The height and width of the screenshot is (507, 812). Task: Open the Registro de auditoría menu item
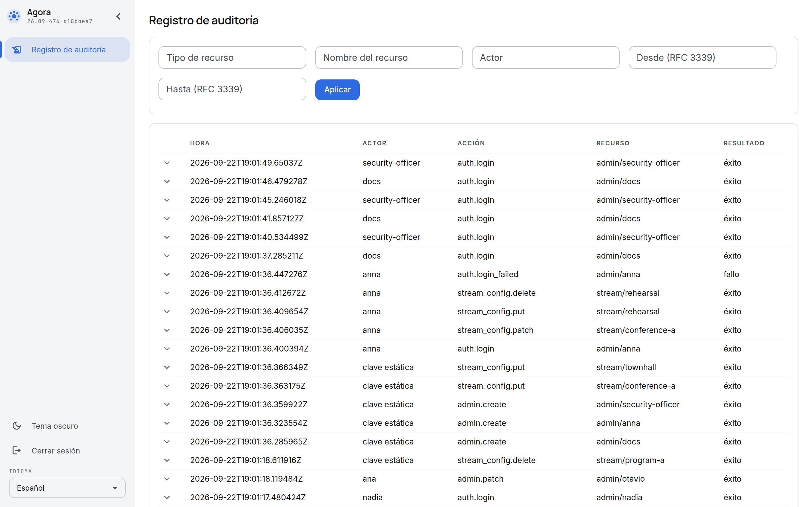(67, 50)
